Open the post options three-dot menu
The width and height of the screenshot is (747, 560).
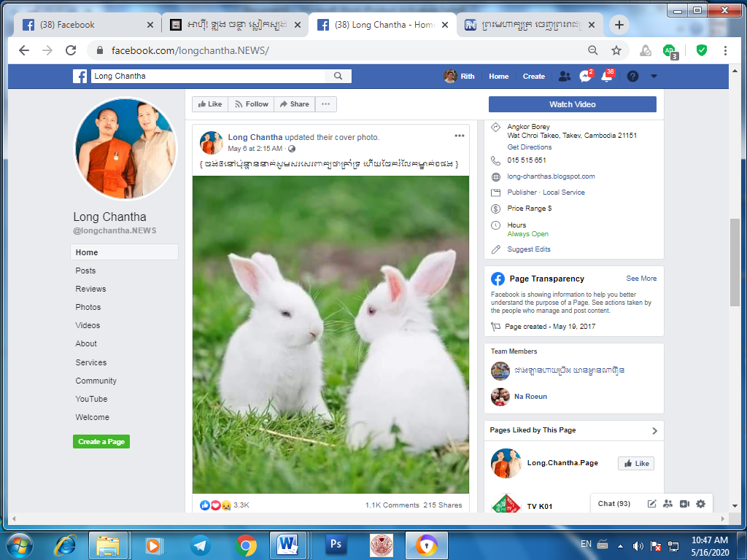click(x=460, y=136)
